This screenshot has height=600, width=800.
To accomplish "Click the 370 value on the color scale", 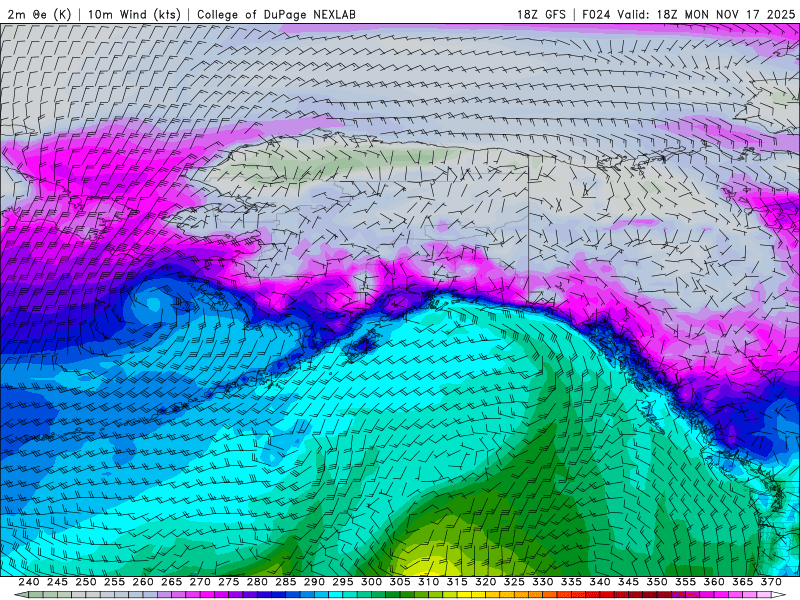I will (x=772, y=582).
